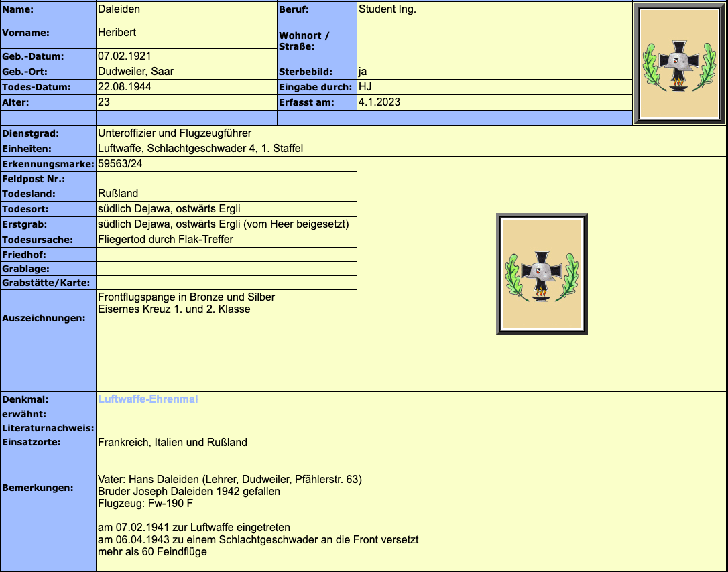This screenshot has width=728, height=572.
Task: Click the surname value Daleiden
Action: [119, 9]
